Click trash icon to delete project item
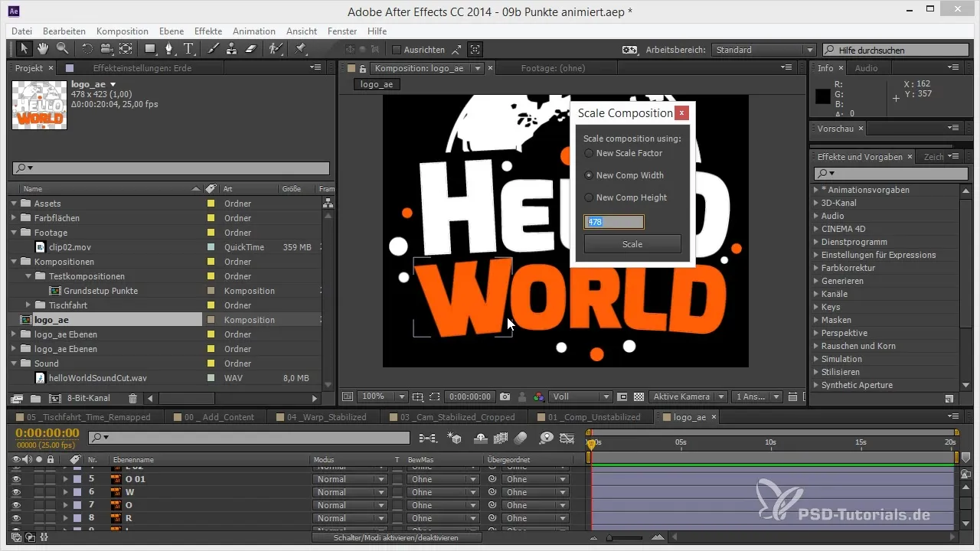Image resolution: width=980 pixels, height=551 pixels. pyautogui.click(x=133, y=398)
